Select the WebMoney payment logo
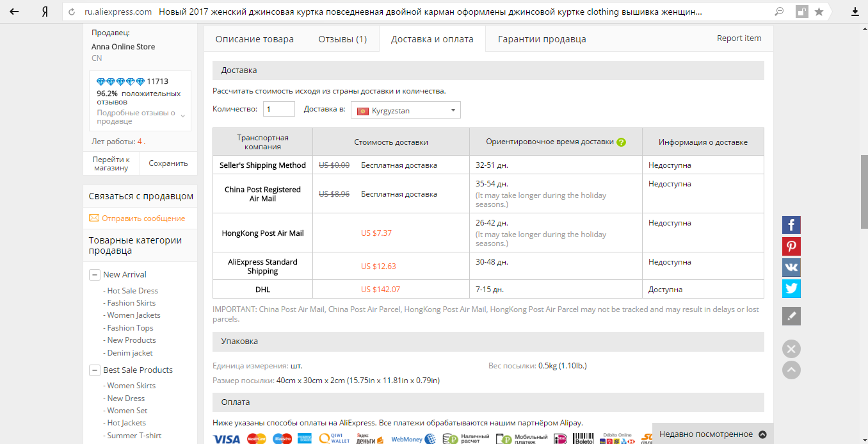The image size is (868, 444). click(414, 439)
